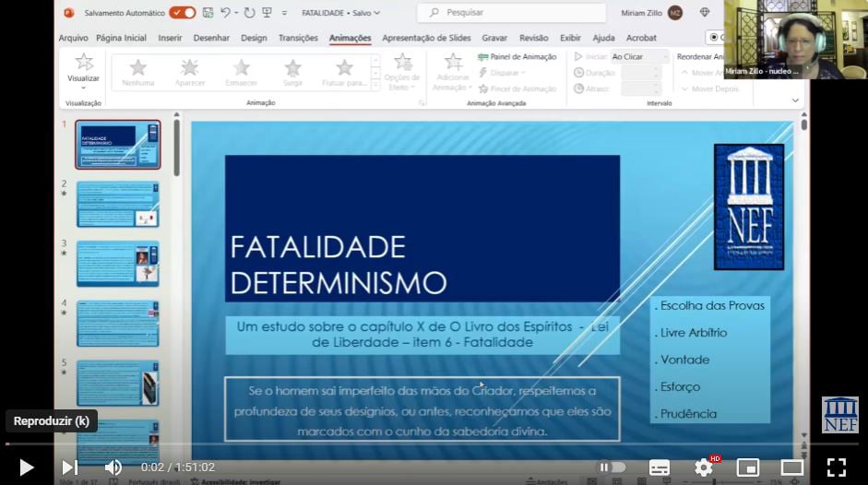The height and width of the screenshot is (485, 868).
Task: Switch to the Design tab
Action: point(254,38)
